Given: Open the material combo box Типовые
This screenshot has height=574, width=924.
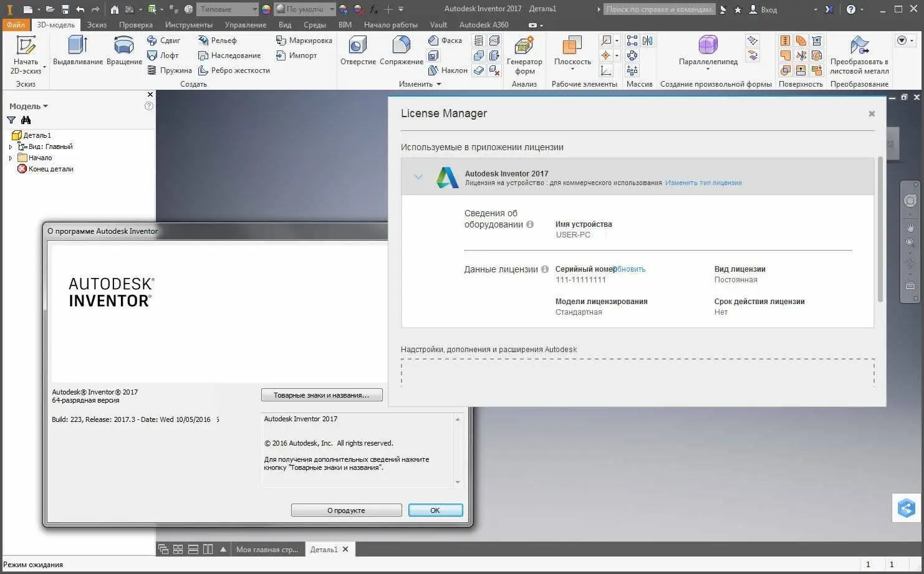Looking at the screenshot, I should pos(228,9).
